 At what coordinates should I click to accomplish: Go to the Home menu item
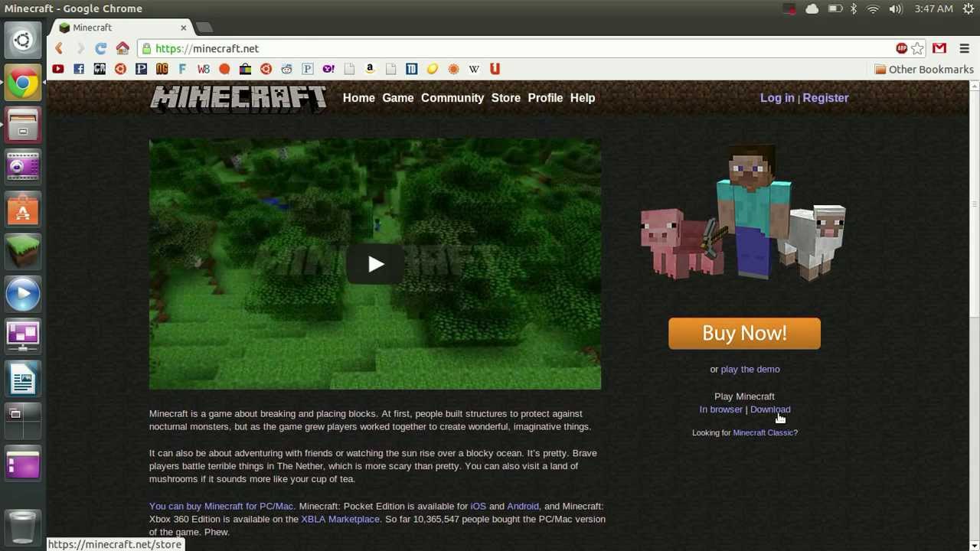(359, 98)
